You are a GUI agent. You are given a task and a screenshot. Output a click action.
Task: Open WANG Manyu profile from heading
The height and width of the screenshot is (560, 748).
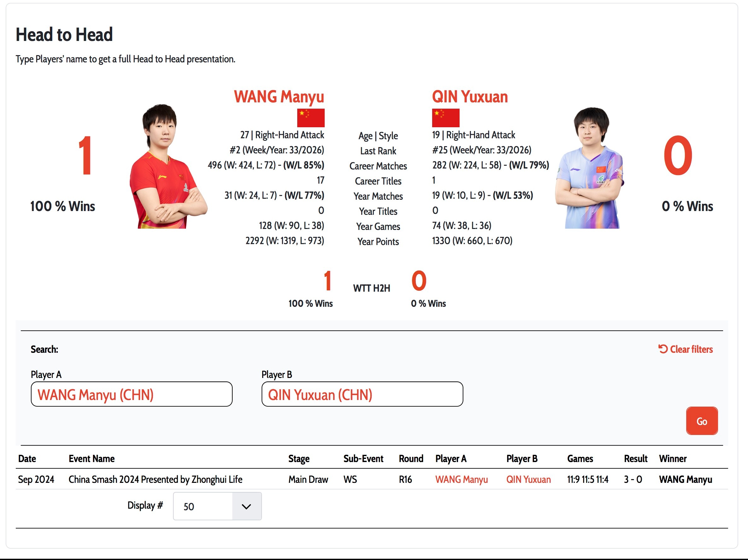click(279, 97)
